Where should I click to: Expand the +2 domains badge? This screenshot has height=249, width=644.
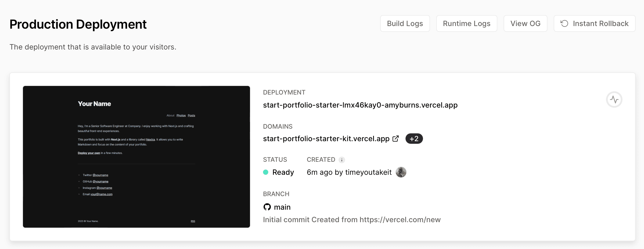click(x=414, y=139)
